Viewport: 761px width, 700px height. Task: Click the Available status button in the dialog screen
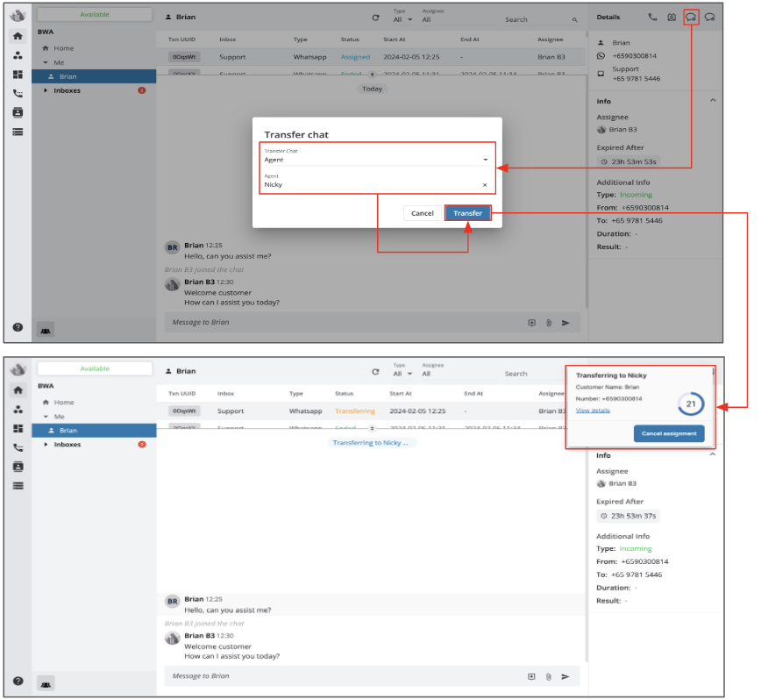point(95,15)
